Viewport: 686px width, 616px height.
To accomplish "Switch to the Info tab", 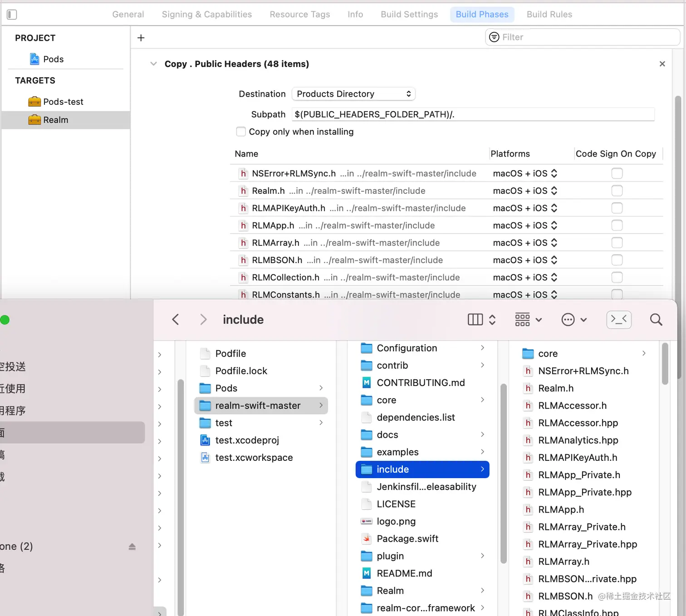I will click(355, 15).
